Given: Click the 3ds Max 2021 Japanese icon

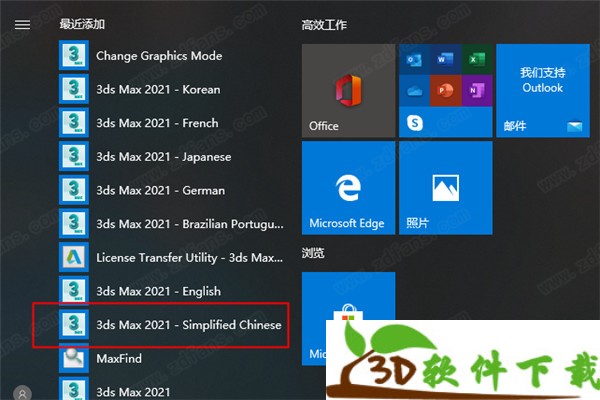Looking at the screenshot, I should pyautogui.click(x=74, y=157).
